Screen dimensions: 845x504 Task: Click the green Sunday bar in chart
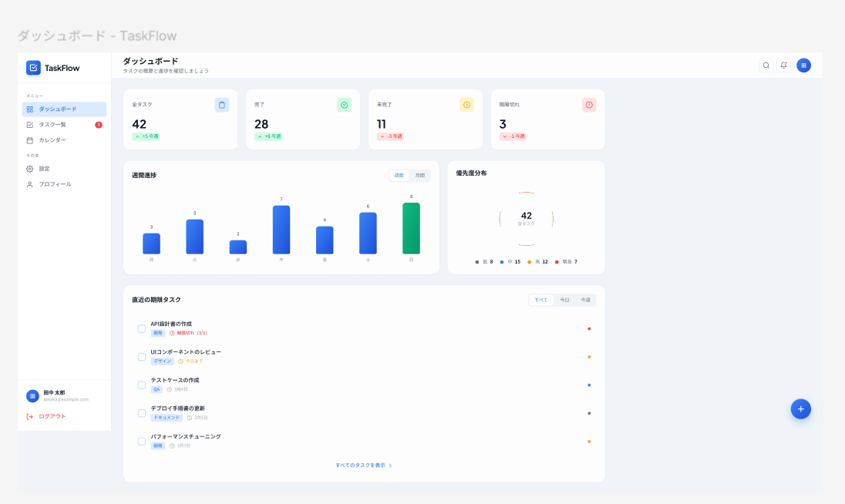pos(411,228)
